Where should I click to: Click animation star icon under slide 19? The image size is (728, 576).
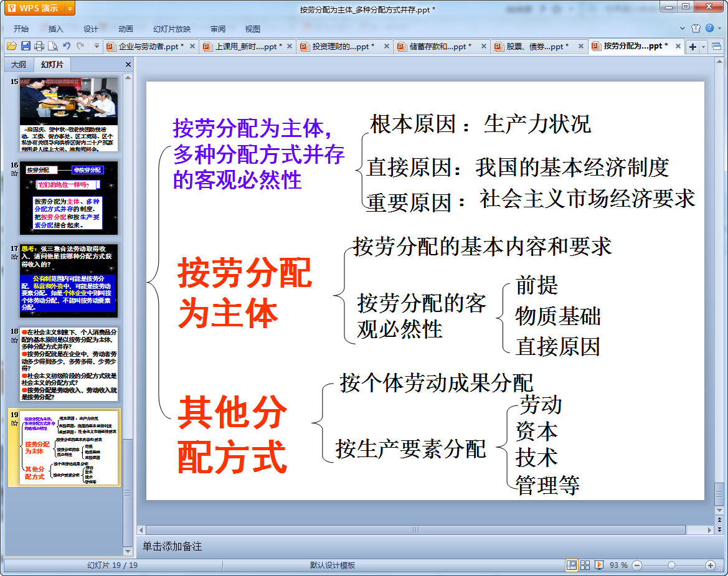[x=14, y=423]
